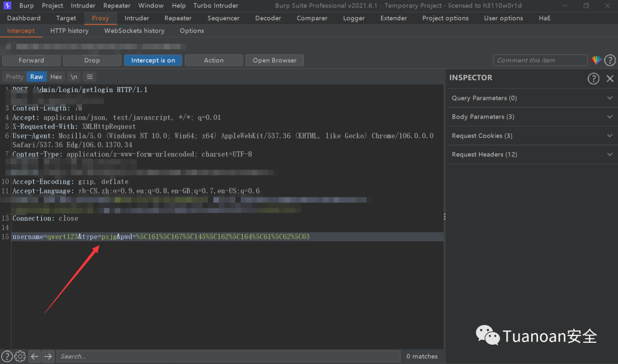Click the Comment this item field
This screenshot has width=618, height=364.
540,60
